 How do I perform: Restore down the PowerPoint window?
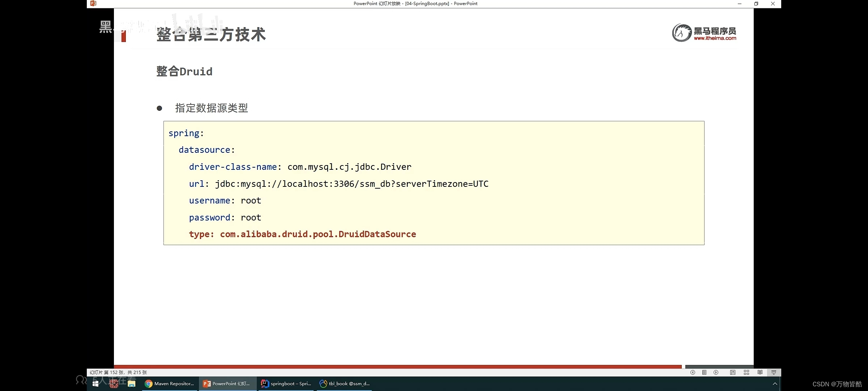[x=756, y=4]
